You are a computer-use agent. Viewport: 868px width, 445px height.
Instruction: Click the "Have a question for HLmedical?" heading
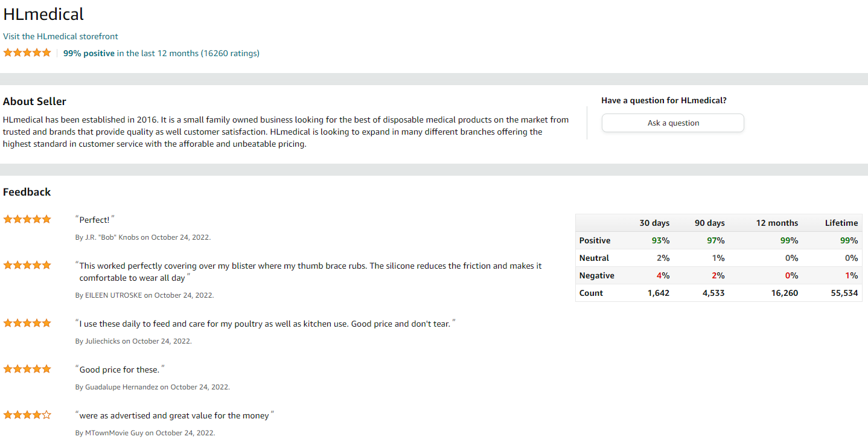[x=664, y=101]
